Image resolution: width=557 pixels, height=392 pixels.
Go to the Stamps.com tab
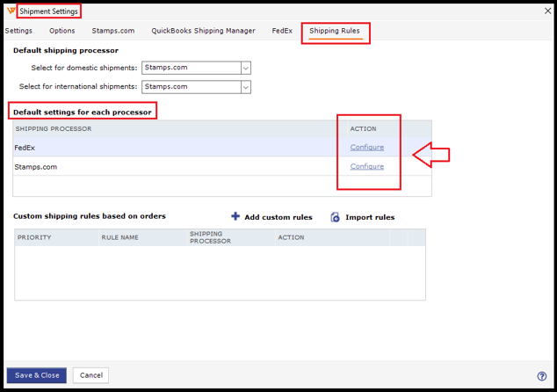point(113,31)
